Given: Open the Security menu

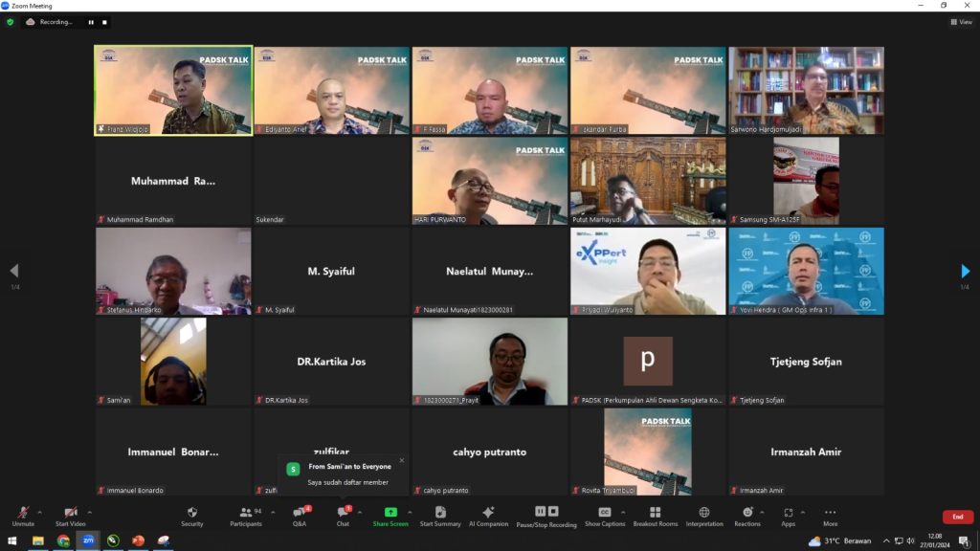Looking at the screenshot, I should (191, 516).
